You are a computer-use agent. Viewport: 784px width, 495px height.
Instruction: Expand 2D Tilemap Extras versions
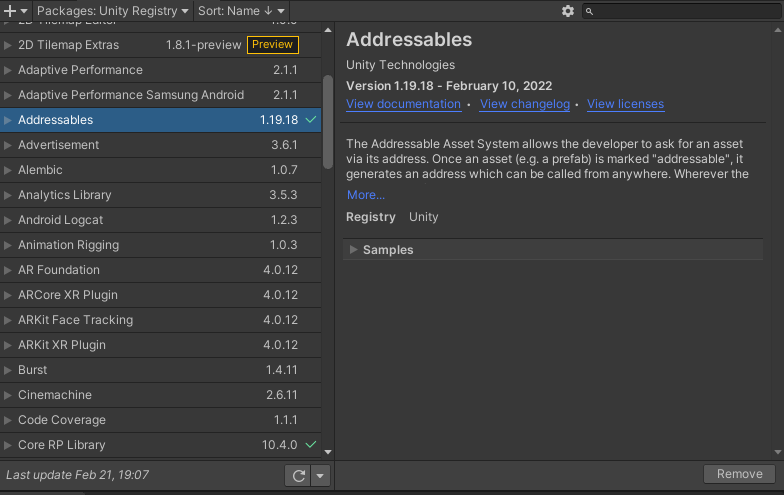[x=8, y=45]
